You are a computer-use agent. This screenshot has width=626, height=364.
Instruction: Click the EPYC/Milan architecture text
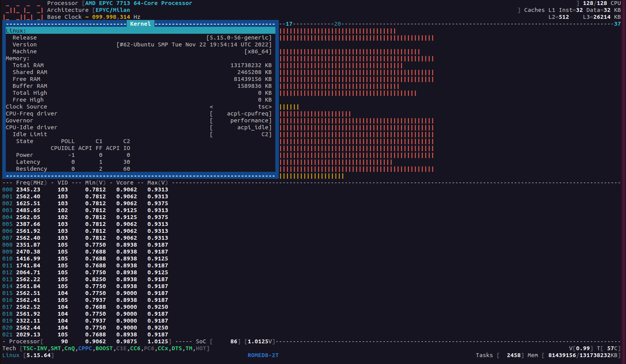(x=113, y=10)
